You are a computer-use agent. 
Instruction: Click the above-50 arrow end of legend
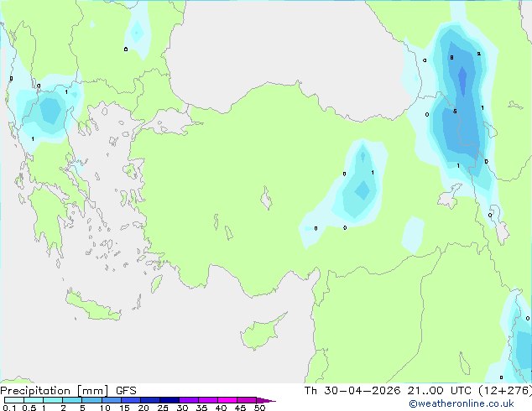tap(266, 400)
